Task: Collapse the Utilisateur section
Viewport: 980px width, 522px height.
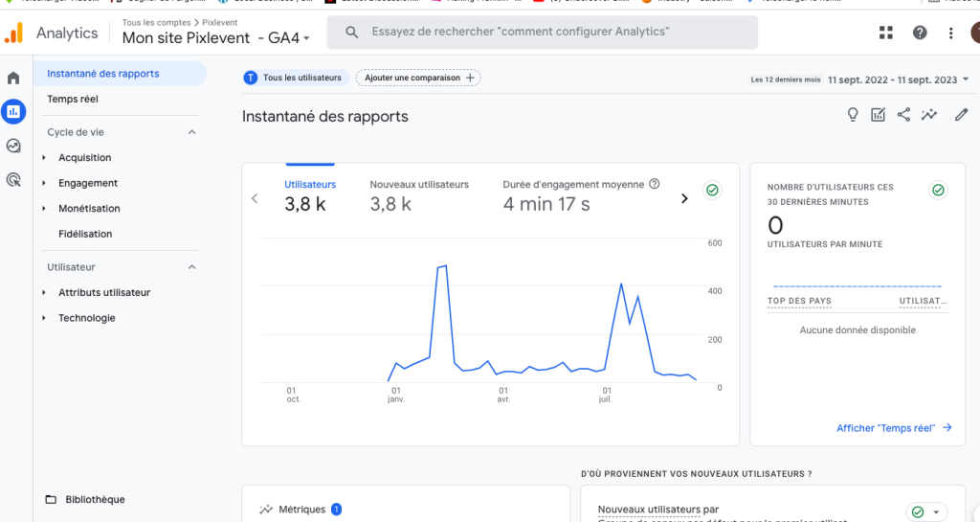Action: click(x=191, y=267)
